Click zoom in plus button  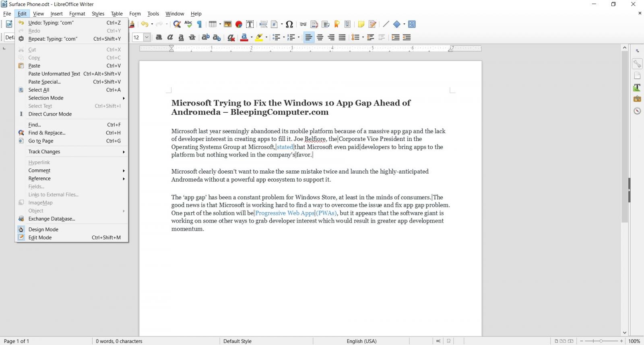(621, 341)
